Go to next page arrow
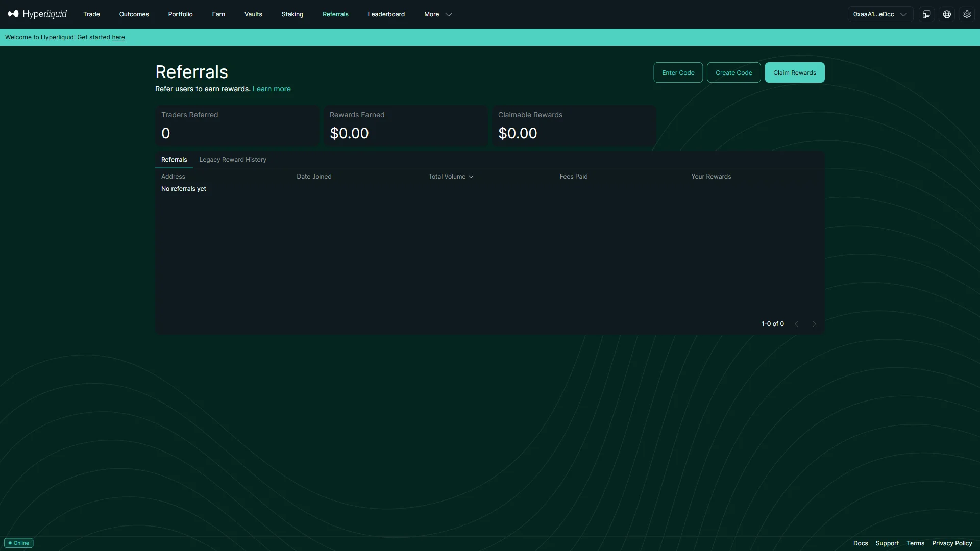980x551 pixels. click(814, 324)
